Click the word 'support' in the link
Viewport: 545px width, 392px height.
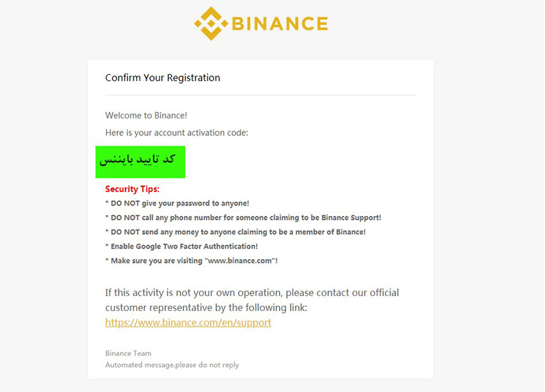[253, 323]
